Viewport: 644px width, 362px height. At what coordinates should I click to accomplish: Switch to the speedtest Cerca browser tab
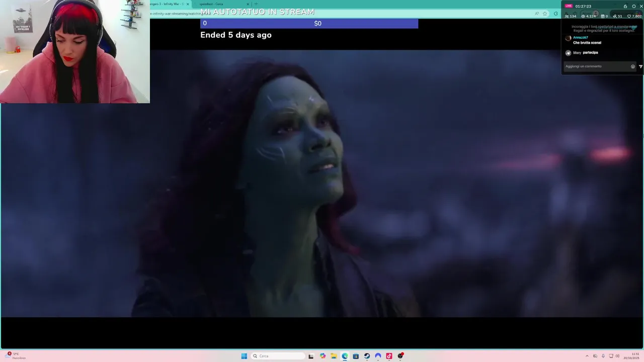pos(221,4)
